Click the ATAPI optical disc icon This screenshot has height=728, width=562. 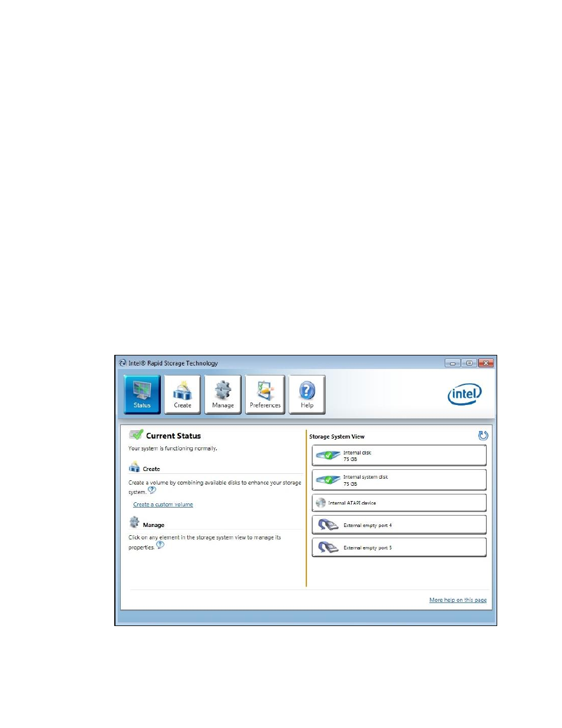click(320, 503)
